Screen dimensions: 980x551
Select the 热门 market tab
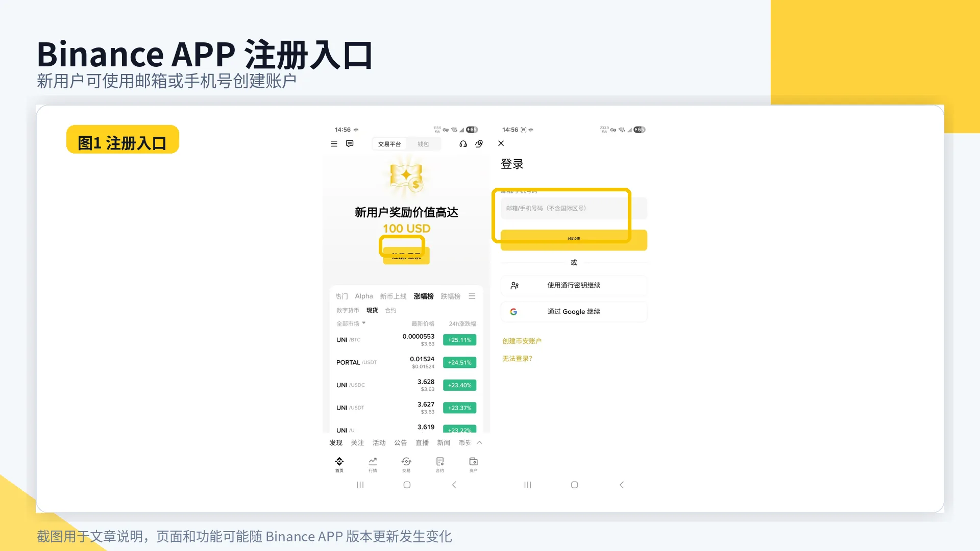tap(342, 296)
